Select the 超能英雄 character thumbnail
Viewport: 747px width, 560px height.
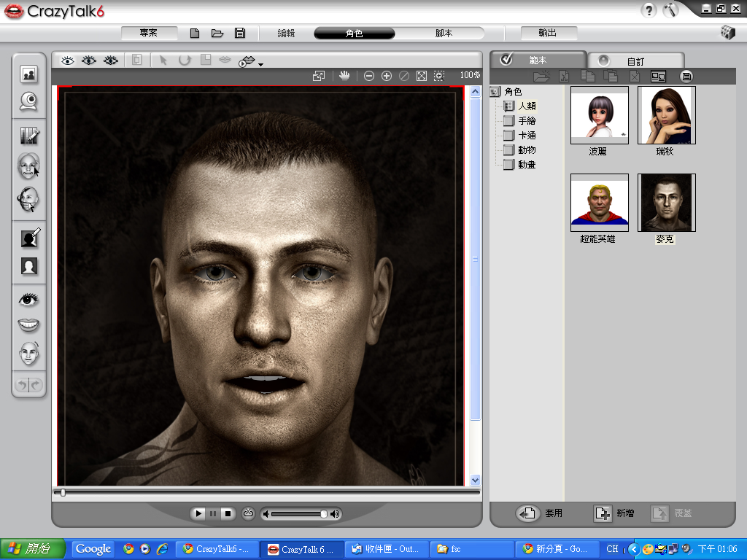(599, 203)
